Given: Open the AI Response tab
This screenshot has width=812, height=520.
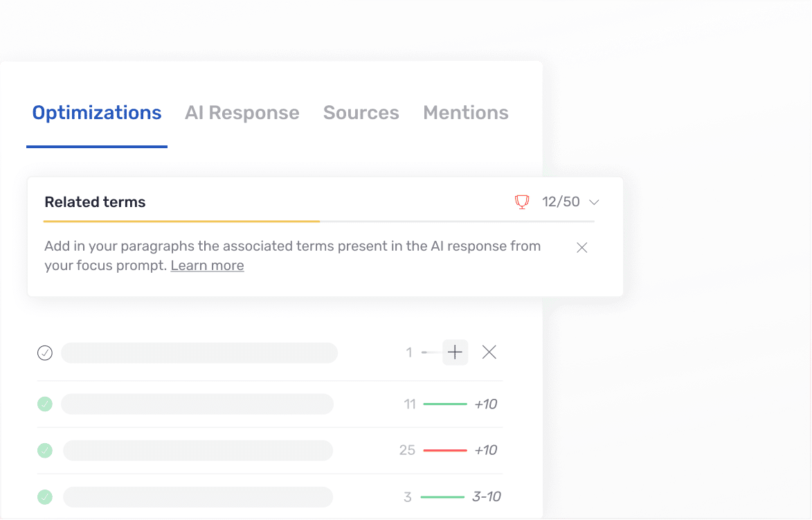Looking at the screenshot, I should (242, 112).
